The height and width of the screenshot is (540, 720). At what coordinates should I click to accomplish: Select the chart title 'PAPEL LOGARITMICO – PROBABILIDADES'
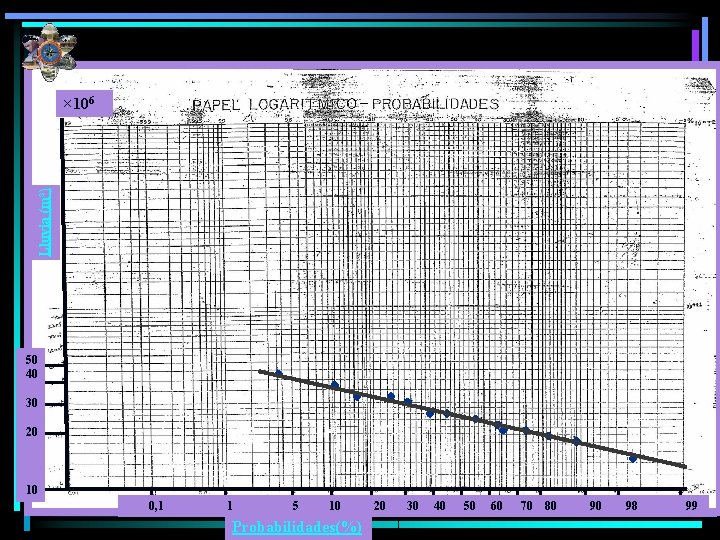[345, 104]
